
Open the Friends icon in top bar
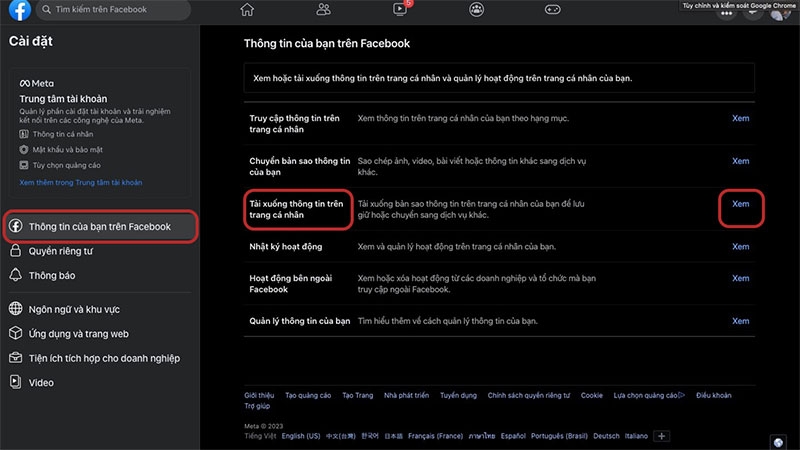[323, 9]
